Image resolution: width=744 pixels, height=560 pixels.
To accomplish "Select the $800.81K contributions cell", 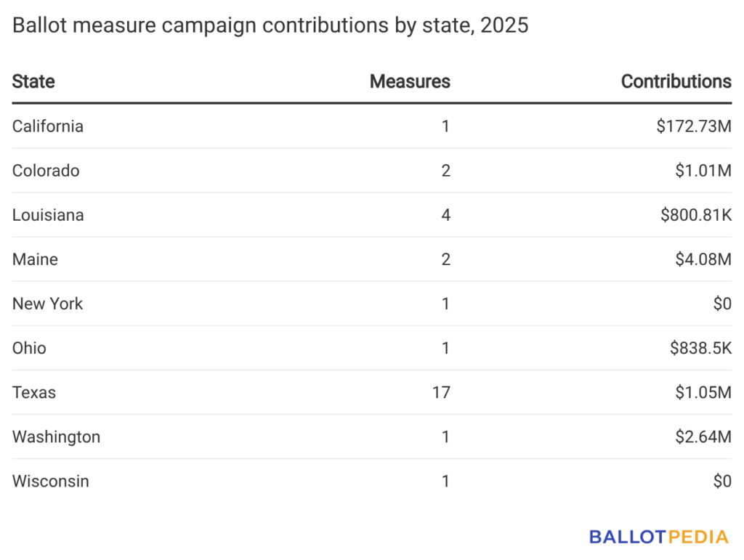I will (x=695, y=215).
